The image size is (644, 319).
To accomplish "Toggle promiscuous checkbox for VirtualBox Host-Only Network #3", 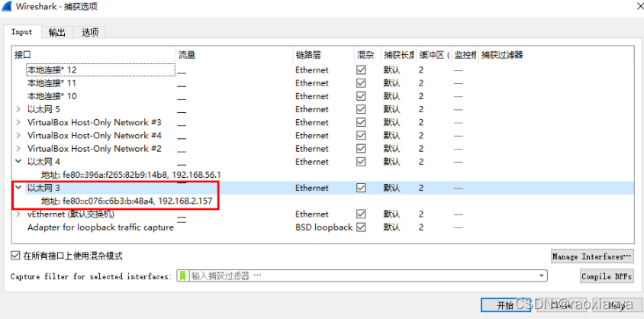I will tap(361, 122).
